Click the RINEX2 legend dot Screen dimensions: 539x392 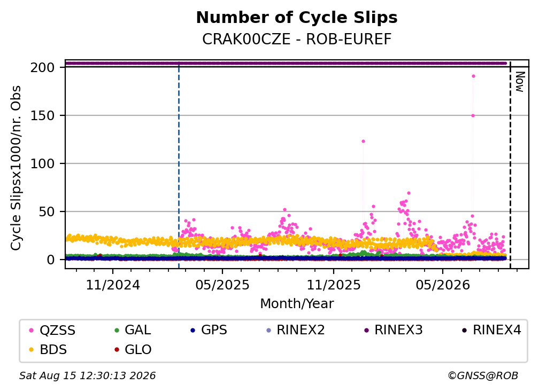point(269,330)
